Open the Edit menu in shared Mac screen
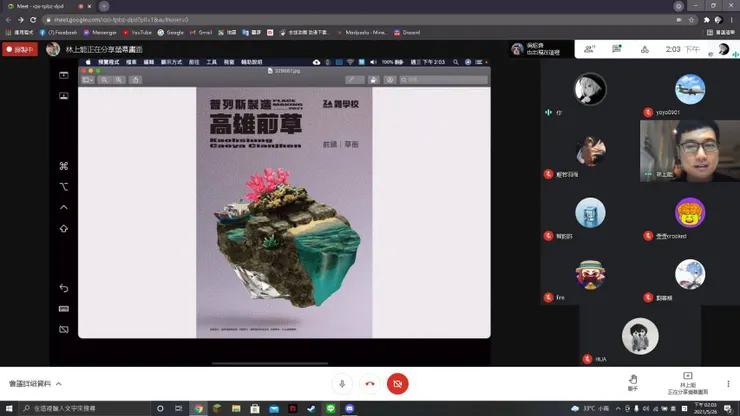 tap(149, 62)
